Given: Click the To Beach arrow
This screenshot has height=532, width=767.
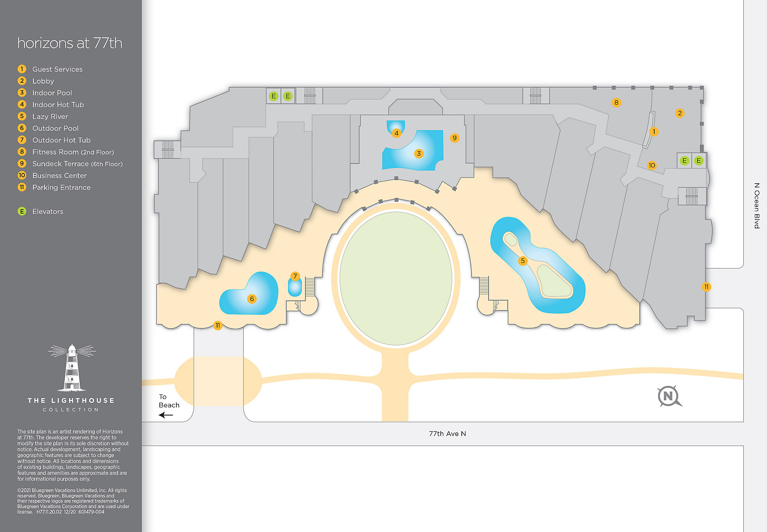Looking at the screenshot, I should [166, 415].
